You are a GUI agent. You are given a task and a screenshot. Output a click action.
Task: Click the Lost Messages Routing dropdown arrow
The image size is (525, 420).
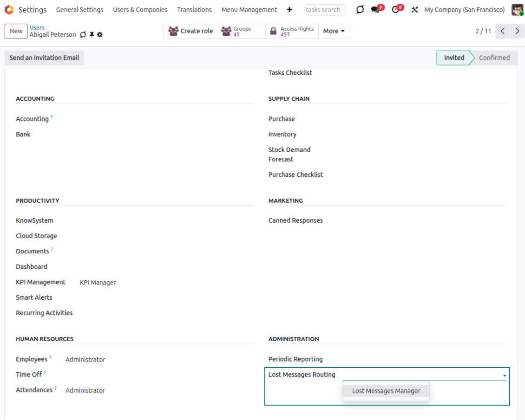tap(504, 375)
